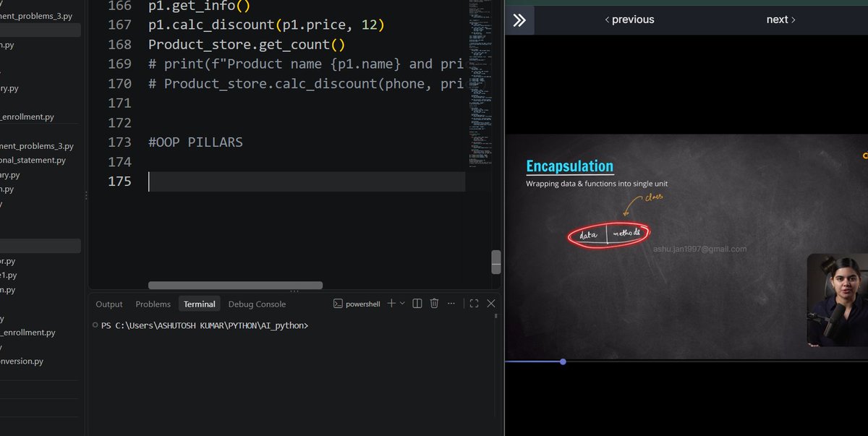Image resolution: width=868 pixels, height=436 pixels.
Task: Go to the previous lesson
Action: point(629,20)
